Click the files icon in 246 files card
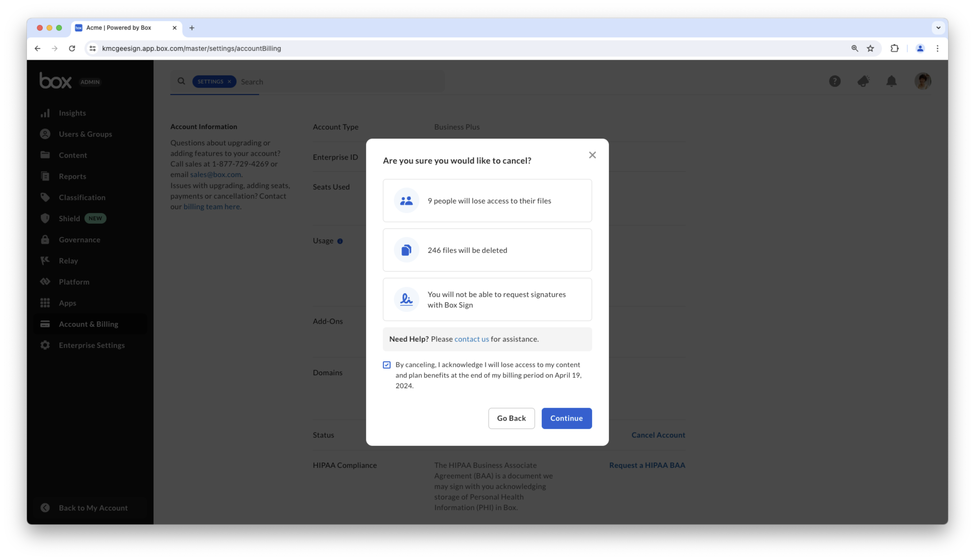975x560 pixels. (406, 250)
